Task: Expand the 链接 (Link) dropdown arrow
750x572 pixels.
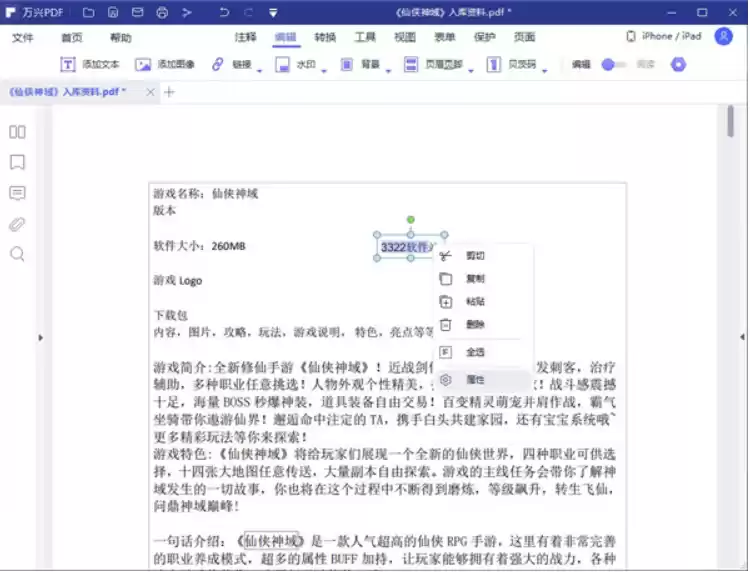Action: point(259,69)
